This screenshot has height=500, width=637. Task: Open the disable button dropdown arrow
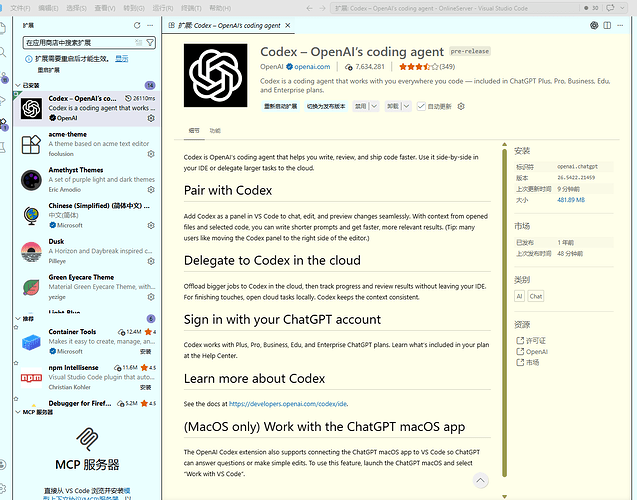click(x=374, y=106)
